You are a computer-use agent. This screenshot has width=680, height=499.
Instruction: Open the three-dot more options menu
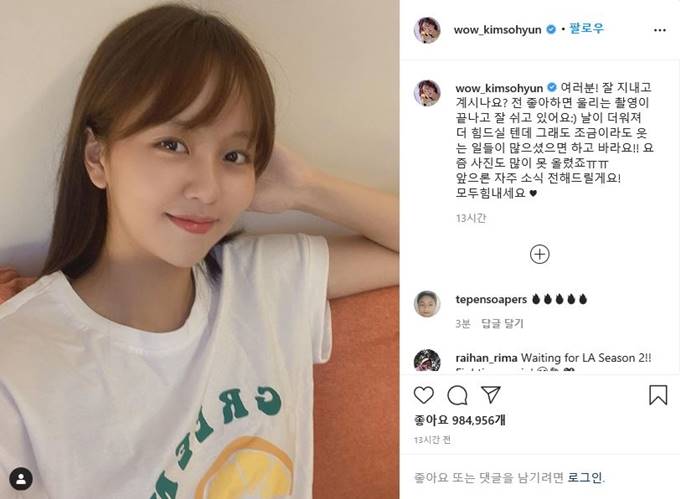(660, 30)
